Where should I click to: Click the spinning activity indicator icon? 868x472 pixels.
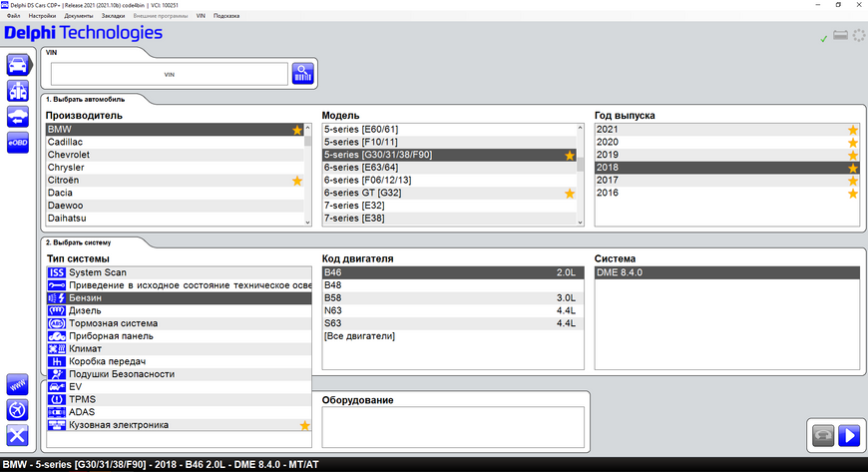coord(859,36)
